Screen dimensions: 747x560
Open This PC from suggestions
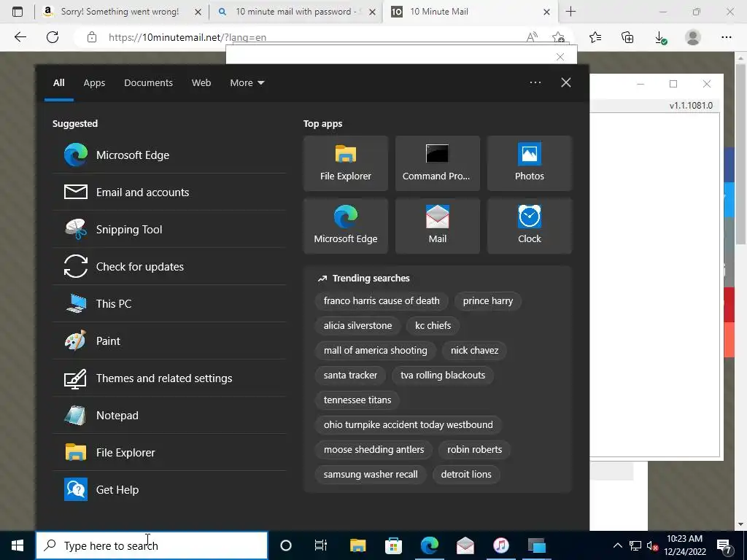(x=169, y=303)
